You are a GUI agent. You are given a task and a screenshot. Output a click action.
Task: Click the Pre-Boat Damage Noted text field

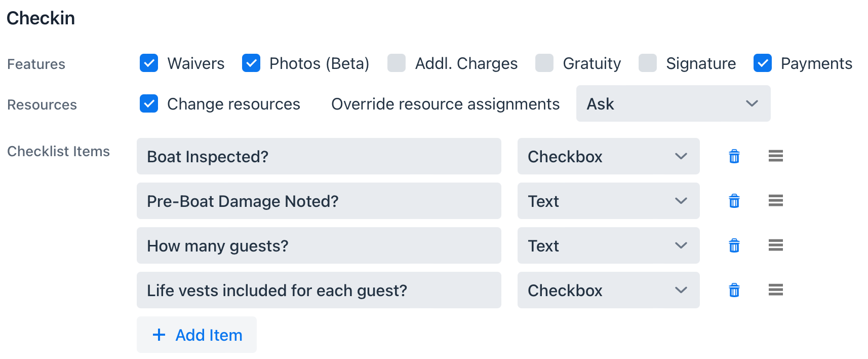[x=319, y=201]
